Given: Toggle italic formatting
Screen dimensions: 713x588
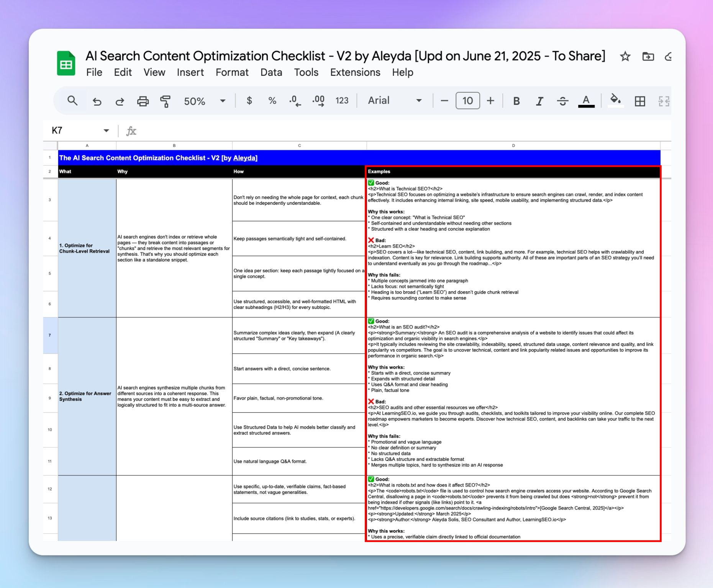Looking at the screenshot, I should pyautogui.click(x=539, y=101).
